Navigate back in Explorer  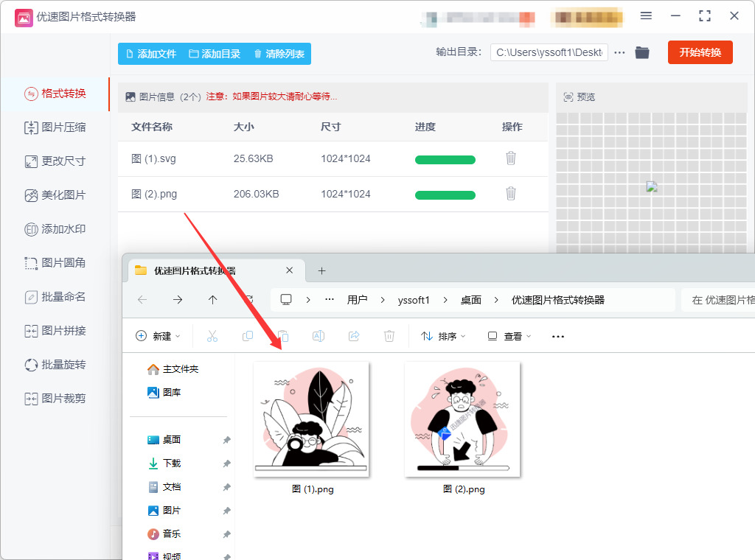pos(142,300)
